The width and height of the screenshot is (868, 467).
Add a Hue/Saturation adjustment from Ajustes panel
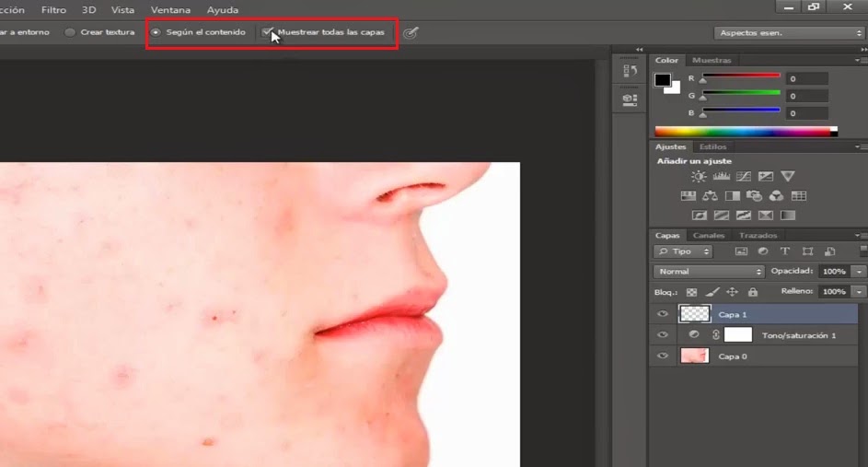tap(689, 196)
